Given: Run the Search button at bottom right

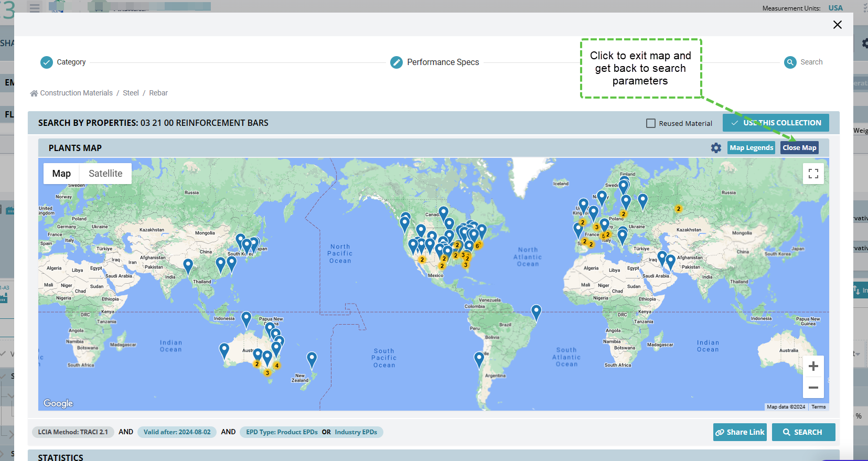Looking at the screenshot, I should [803, 432].
